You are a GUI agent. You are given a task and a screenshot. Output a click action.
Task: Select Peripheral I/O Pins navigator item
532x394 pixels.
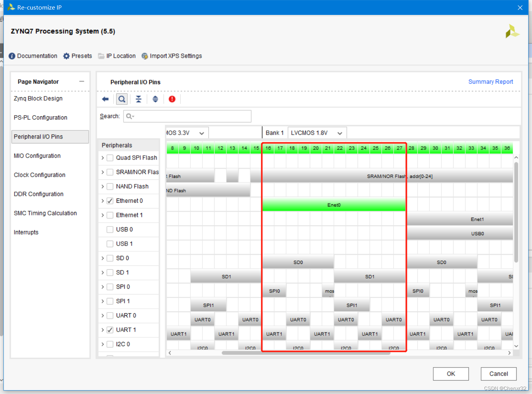coord(50,137)
